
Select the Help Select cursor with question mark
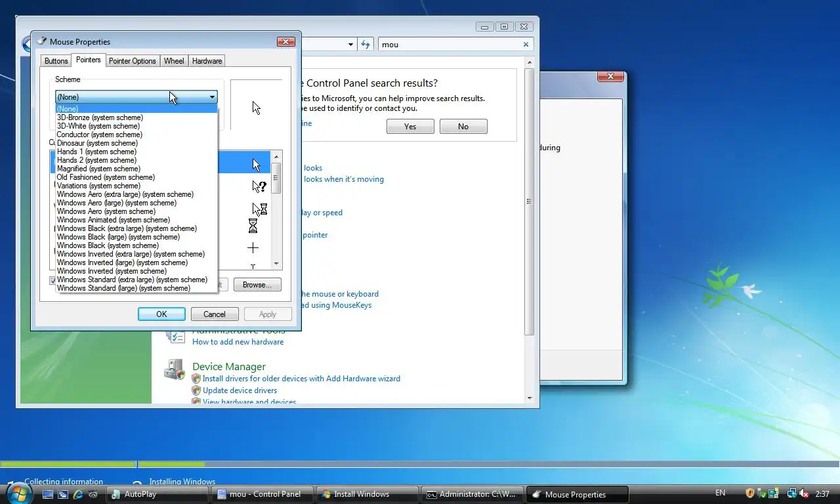click(x=259, y=186)
